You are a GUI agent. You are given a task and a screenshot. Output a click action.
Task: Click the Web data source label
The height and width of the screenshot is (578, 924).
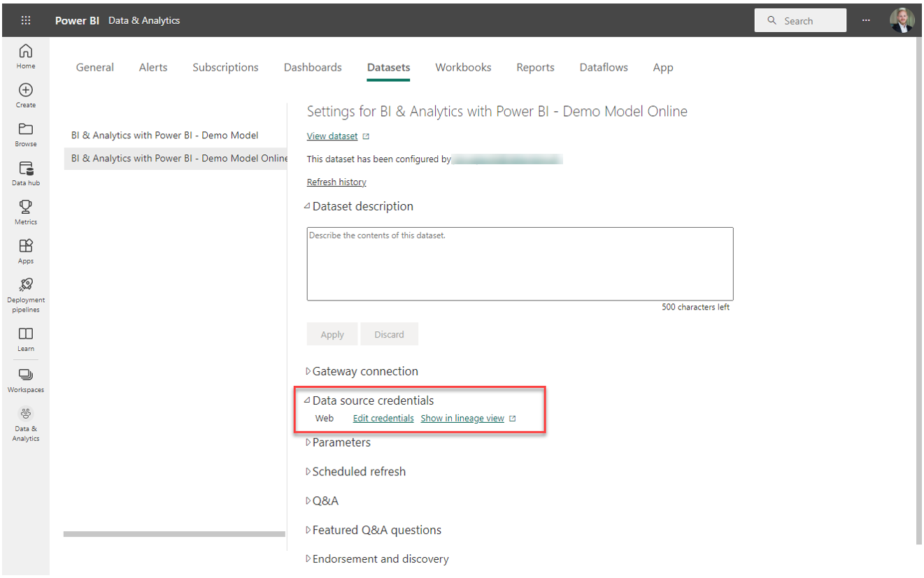point(325,419)
